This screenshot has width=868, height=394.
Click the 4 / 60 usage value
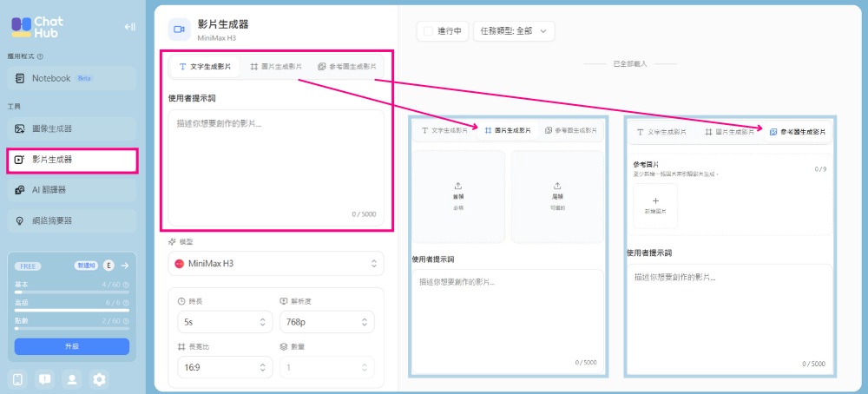pyautogui.click(x=111, y=285)
